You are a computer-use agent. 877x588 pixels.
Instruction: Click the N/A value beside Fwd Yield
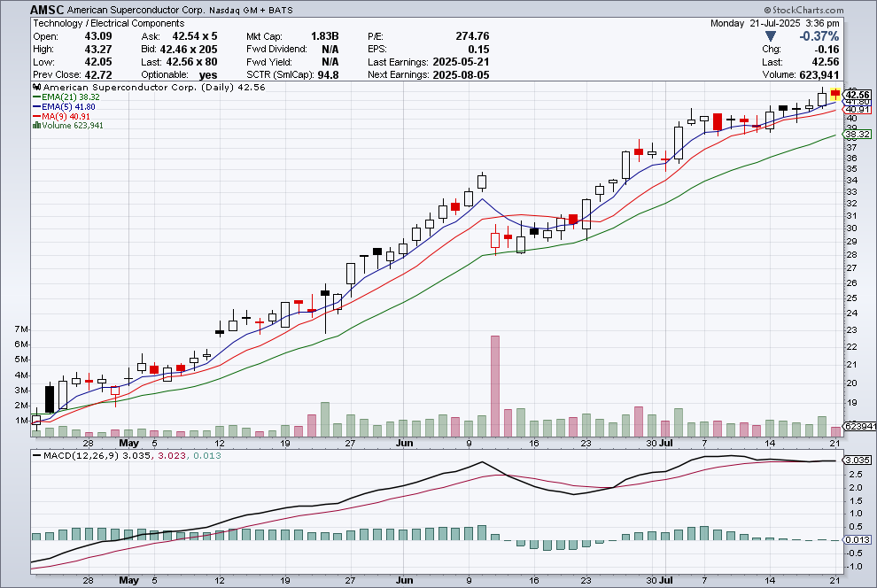point(330,62)
